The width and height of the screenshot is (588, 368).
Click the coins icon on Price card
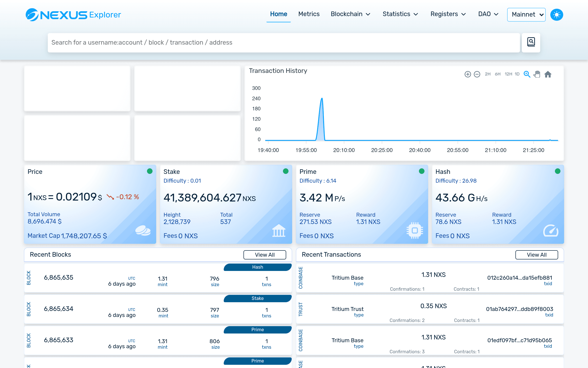[143, 230]
